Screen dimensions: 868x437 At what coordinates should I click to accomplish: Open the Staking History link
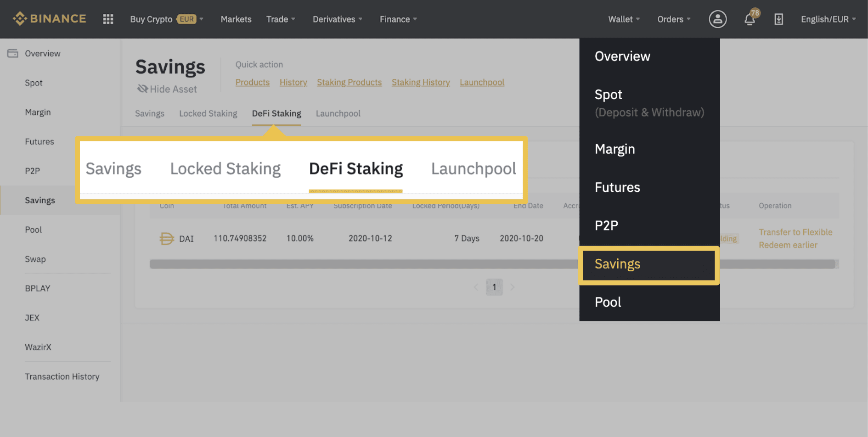(421, 82)
